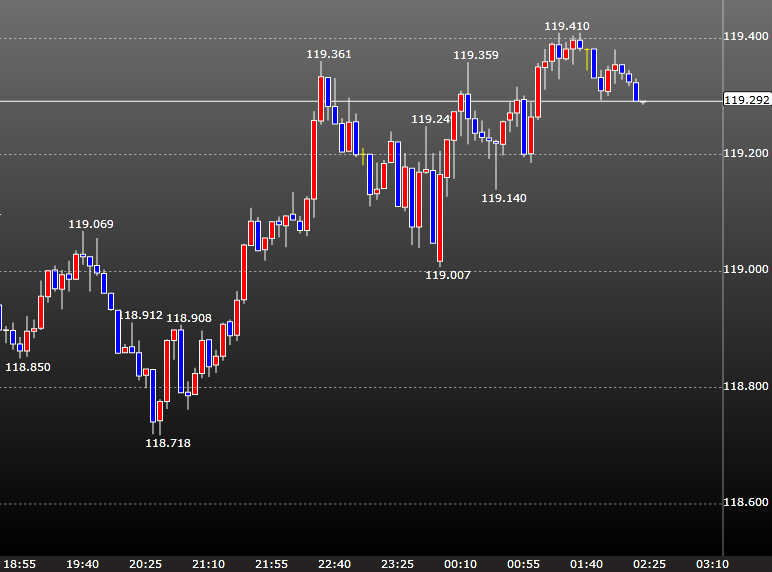Click the 119.000 price axis level
772x572 pixels.
[745, 270]
